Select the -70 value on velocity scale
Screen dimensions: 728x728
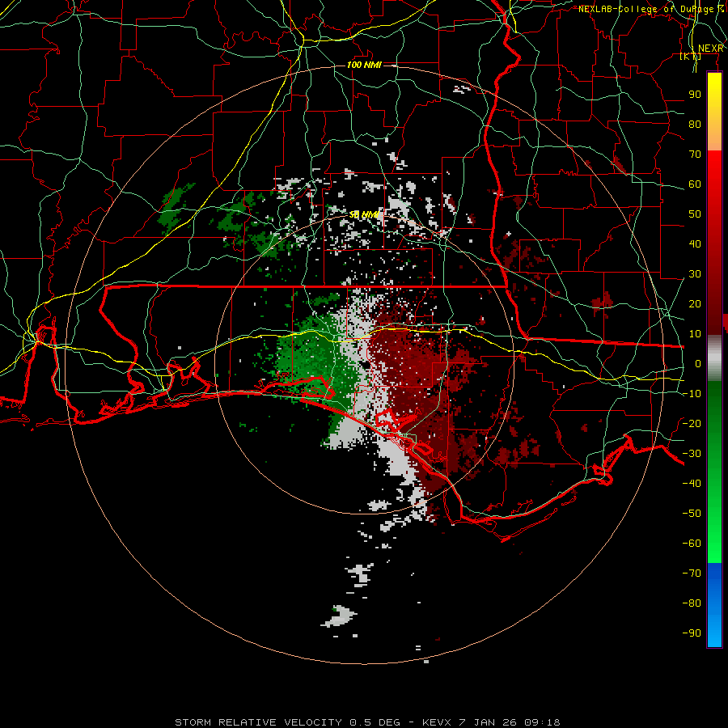pos(692,574)
